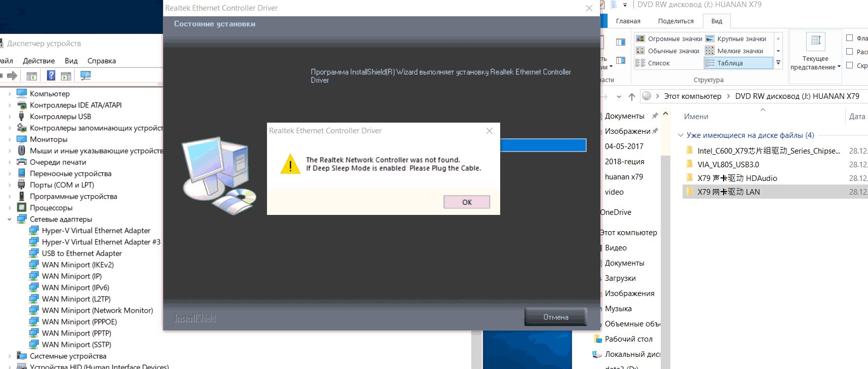The height and width of the screenshot is (369, 868).
Task: Open Загрузки in the navigation pane
Action: [x=620, y=278]
